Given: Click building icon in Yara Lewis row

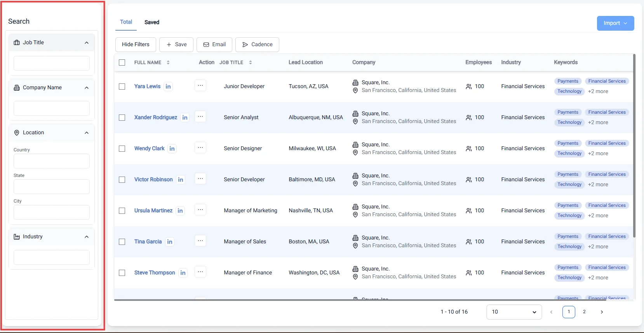Looking at the screenshot, I should pyautogui.click(x=355, y=83).
